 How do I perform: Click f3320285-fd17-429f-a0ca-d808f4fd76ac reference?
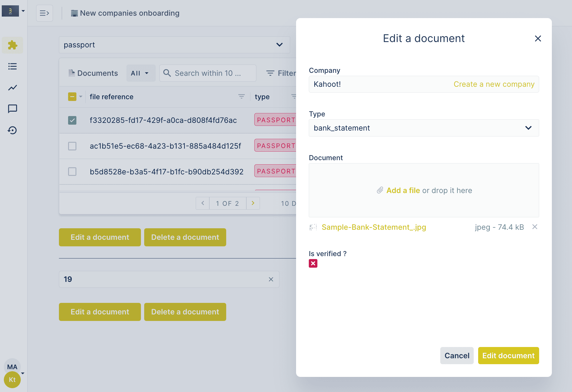[x=163, y=120]
